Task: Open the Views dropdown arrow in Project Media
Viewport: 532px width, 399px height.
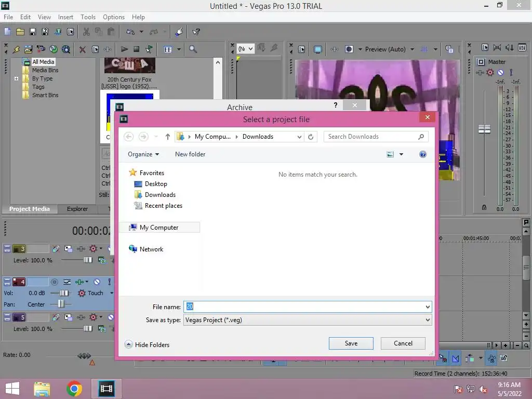Action: coord(179,49)
